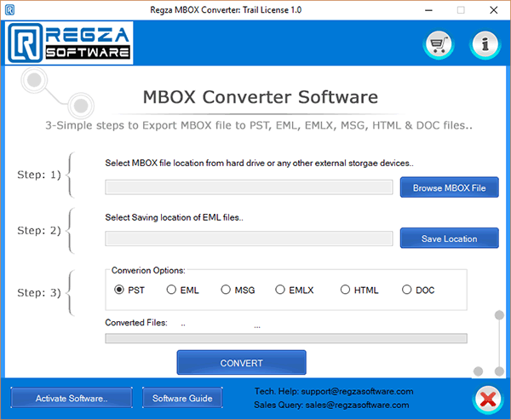Click the Converted Files label

136,323
